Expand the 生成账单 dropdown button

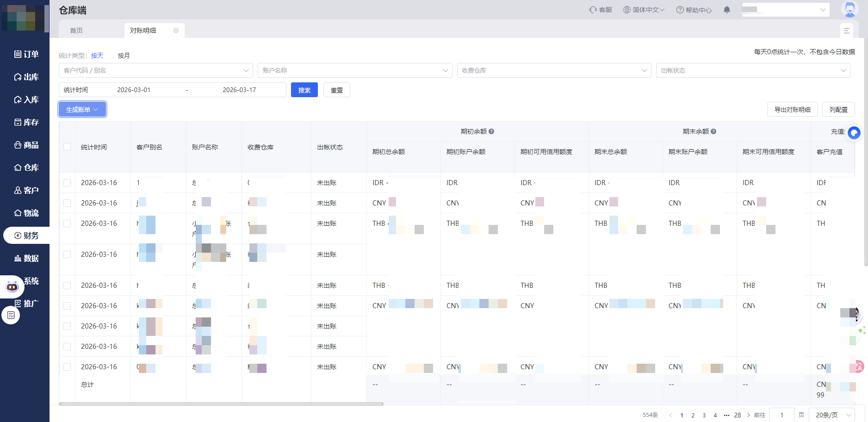(82, 110)
